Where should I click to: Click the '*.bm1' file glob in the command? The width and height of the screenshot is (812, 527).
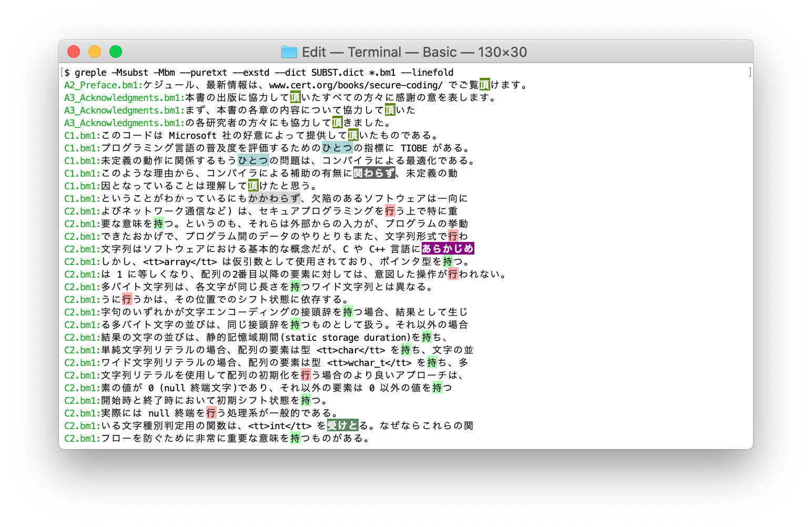tap(382, 73)
